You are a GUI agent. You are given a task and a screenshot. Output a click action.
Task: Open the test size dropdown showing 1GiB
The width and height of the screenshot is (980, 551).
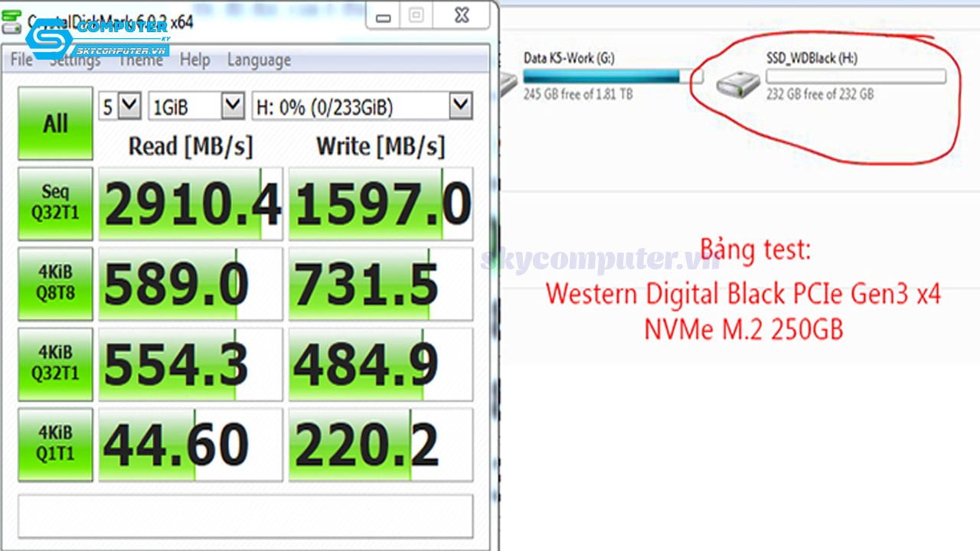pyautogui.click(x=195, y=106)
